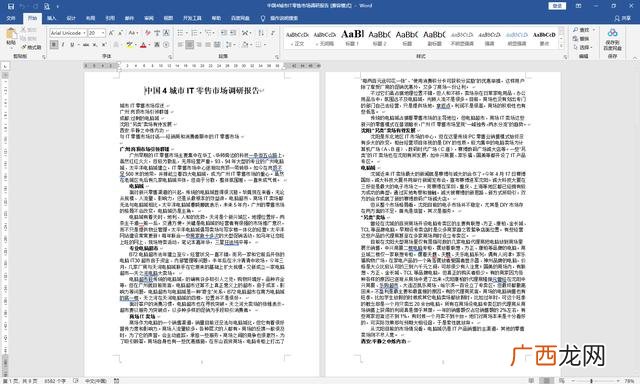Open the ribbon display options icon

point(578,6)
